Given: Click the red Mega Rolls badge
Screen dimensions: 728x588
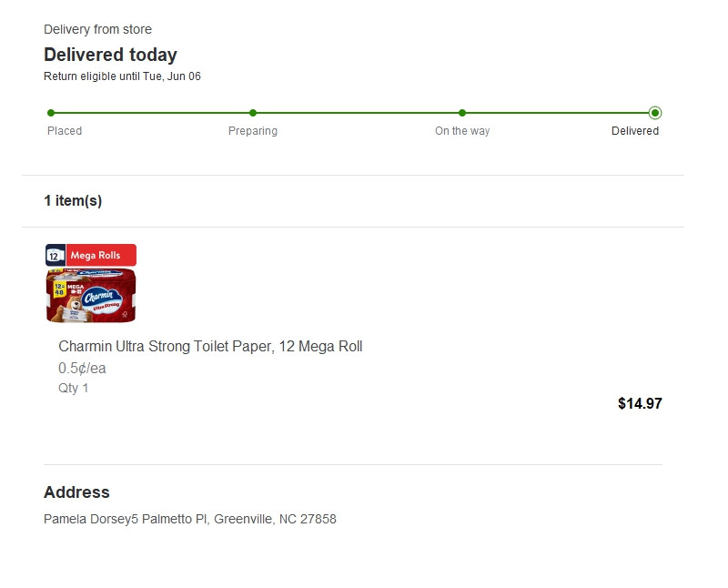Looking at the screenshot, I should point(102,256).
